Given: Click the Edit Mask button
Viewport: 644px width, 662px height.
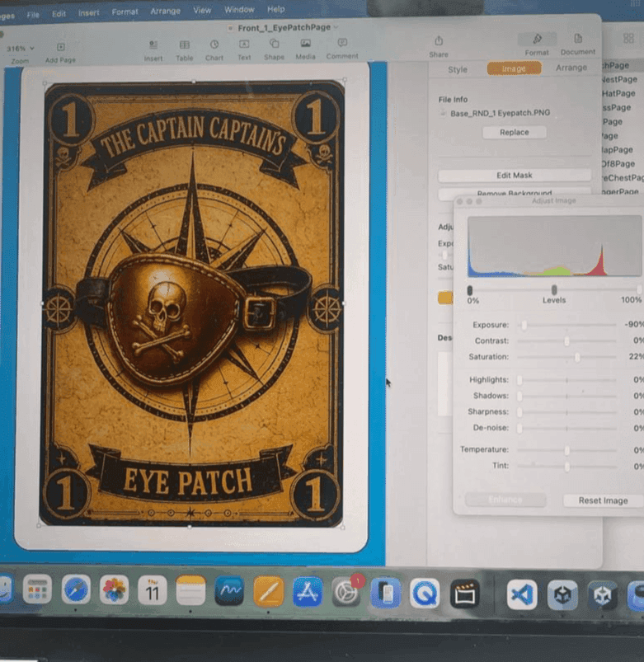Looking at the screenshot, I should coord(514,176).
